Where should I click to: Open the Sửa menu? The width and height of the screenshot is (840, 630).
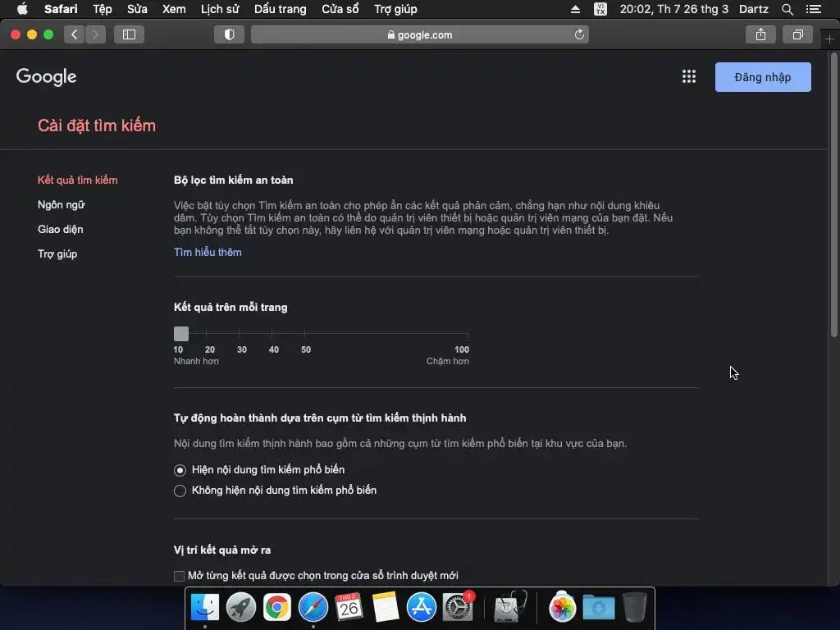point(137,9)
